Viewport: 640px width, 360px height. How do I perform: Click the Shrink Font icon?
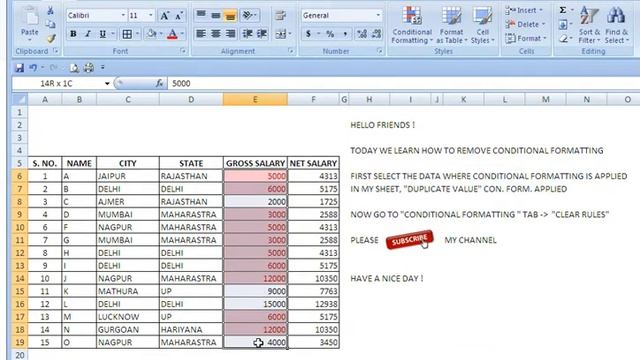pos(179,16)
